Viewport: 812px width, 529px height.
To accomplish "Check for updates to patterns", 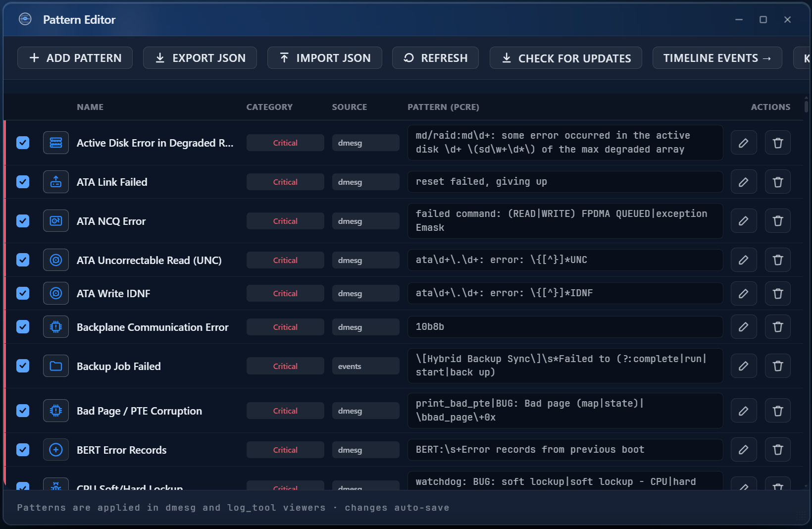I will click(x=566, y=58).
